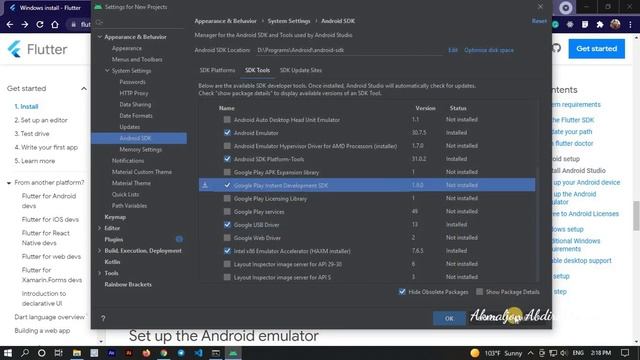
Task: Toggle Hide Obsolete Packages checkbox
Action: coord(402,291)
